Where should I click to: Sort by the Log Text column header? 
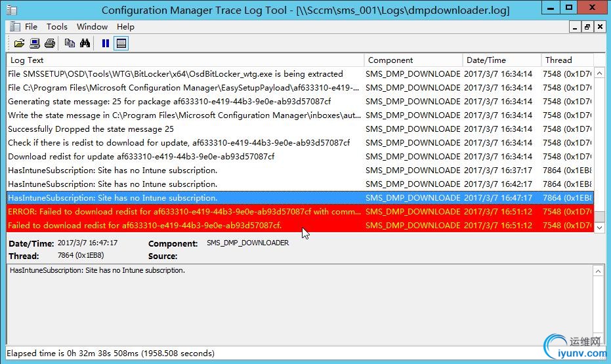185,60
